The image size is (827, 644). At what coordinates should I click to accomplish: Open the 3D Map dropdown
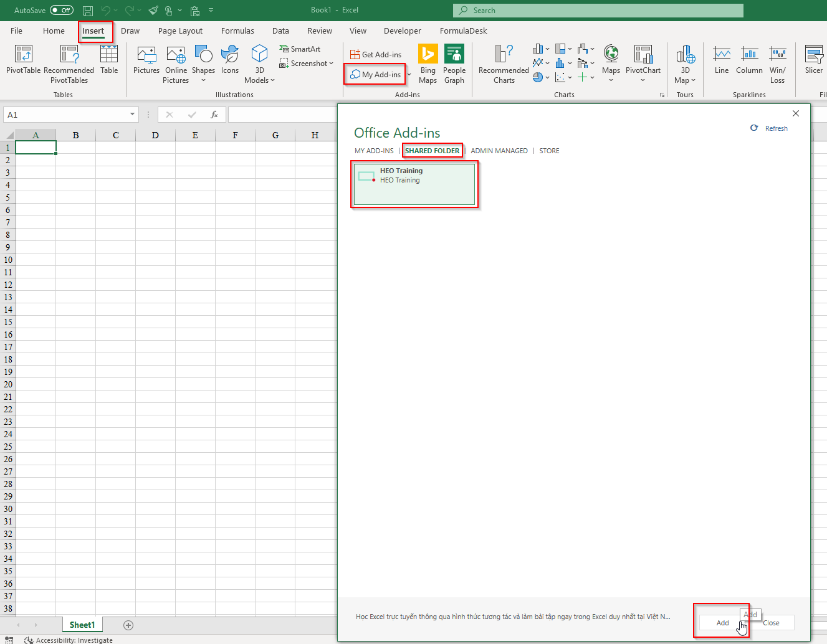[693, 80]
